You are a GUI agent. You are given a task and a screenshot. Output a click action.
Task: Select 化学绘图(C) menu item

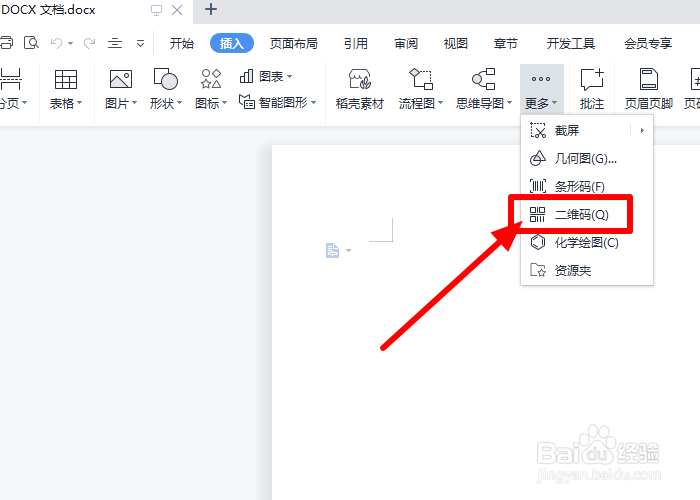[x=587, y=243]
